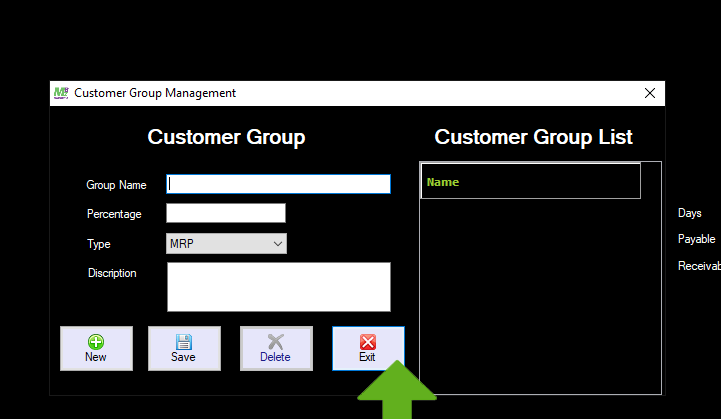721x419 pixels.
Task: Click the Group Name field label
Action: click(116, 185)
